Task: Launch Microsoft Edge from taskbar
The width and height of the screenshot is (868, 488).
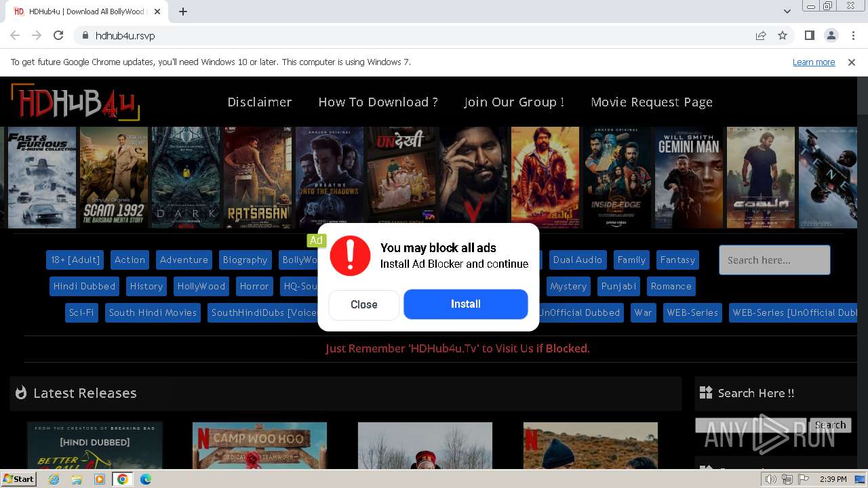Action: (145, 479)
